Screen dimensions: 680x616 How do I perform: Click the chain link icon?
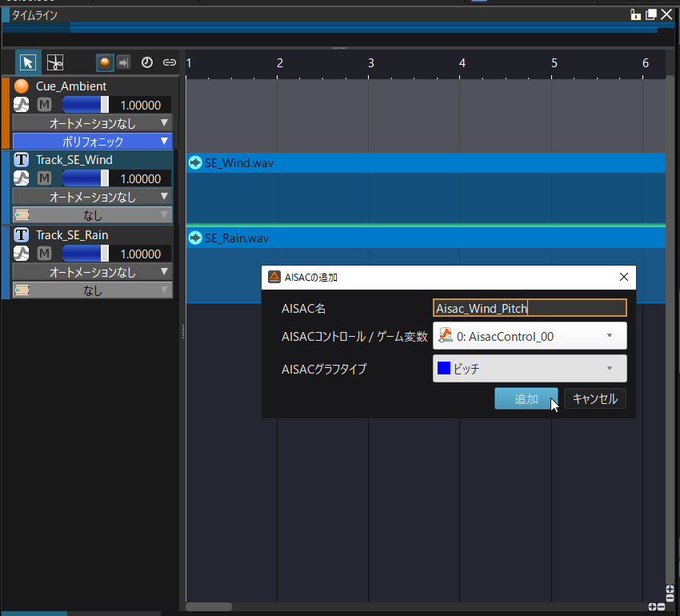click(169, 62)
